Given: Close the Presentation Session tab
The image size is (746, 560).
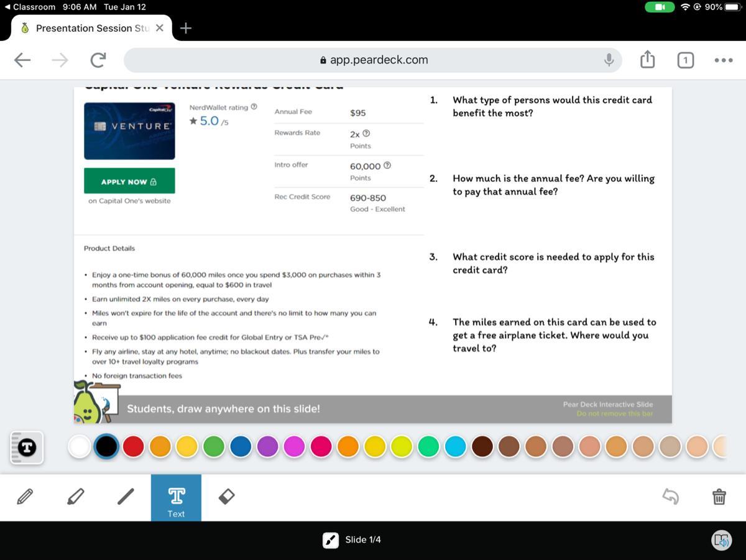Looking at the screenshot, I should (x=160, y=28).
